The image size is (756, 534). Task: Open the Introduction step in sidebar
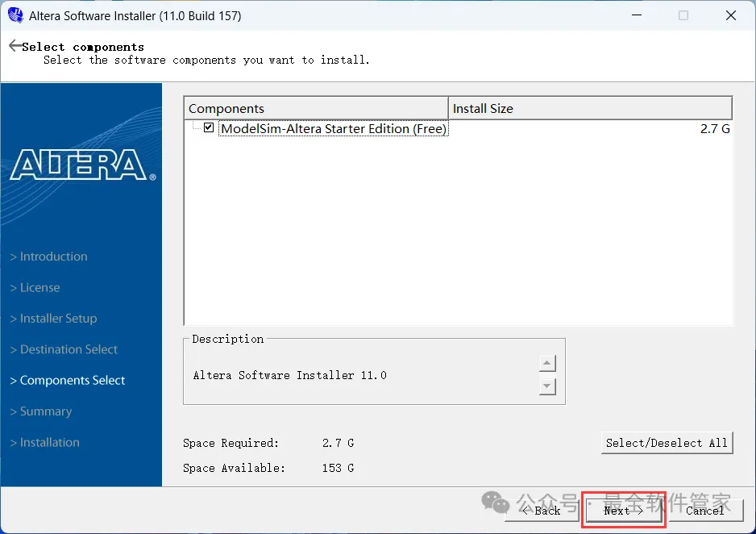click(x=48, y=257)
